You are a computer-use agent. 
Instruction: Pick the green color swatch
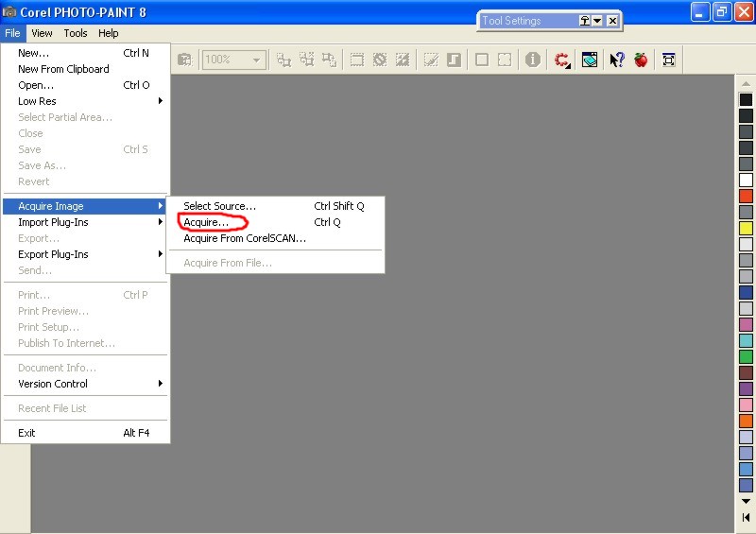coord(746,356)
